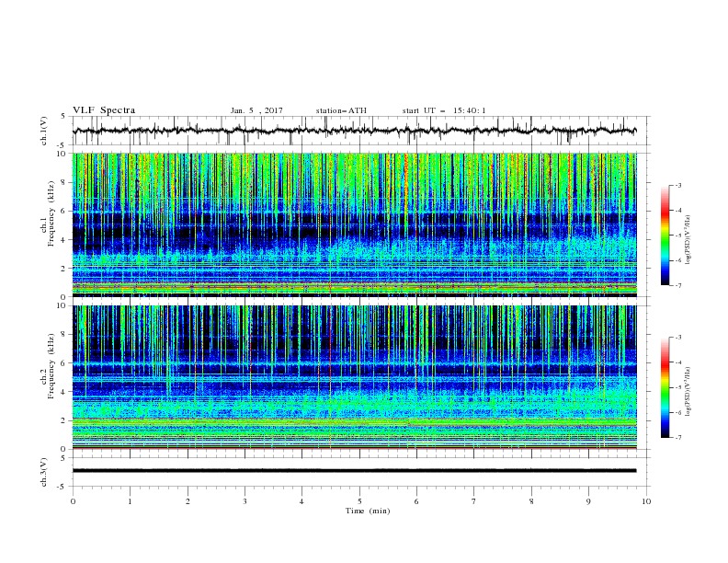
Task: Click the ch.3 flat waveform trace
Action: (x=354, y=471)
